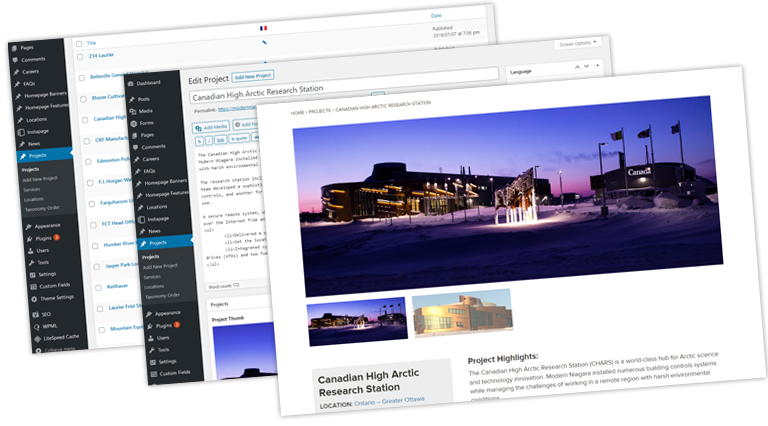The image size is (768, 426).
Task: Check the F.J. Horgan row checkbox
Action: [x=90, y=183]
